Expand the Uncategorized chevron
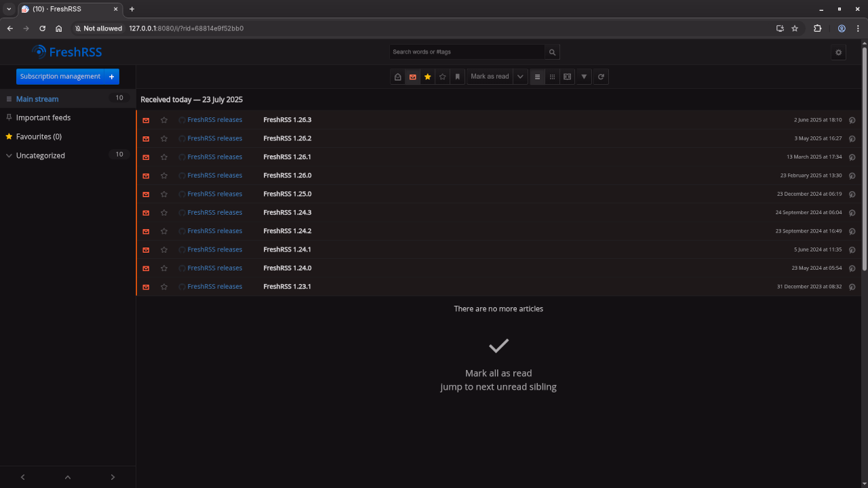The width and height of the screenshot is (868, 488). [x=9, y=155]
